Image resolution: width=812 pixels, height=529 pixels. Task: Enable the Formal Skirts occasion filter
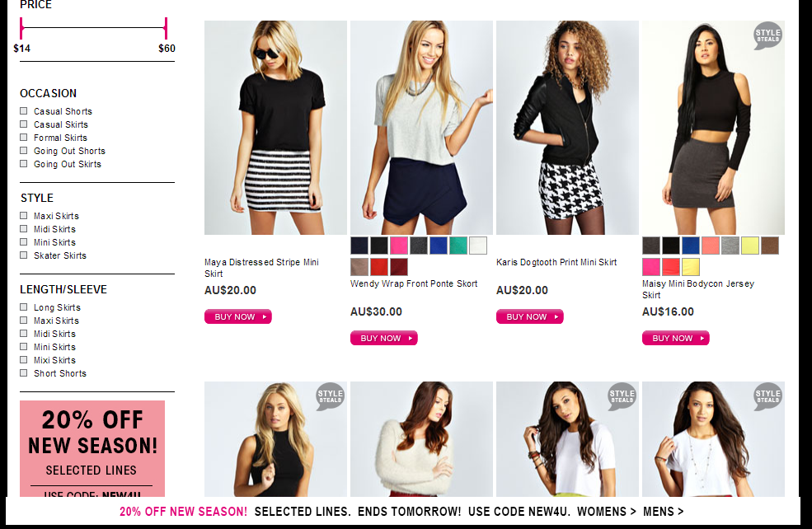[x=23, y=137]
